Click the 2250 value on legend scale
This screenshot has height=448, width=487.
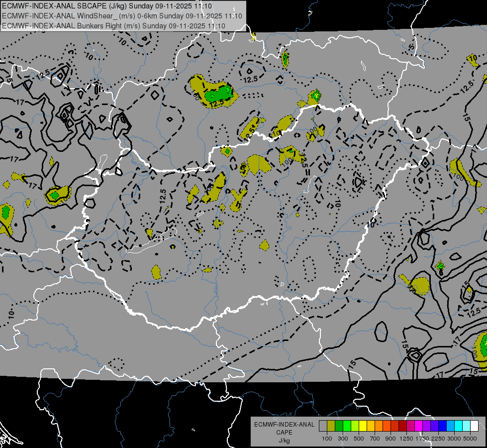(x=439, y=439)
